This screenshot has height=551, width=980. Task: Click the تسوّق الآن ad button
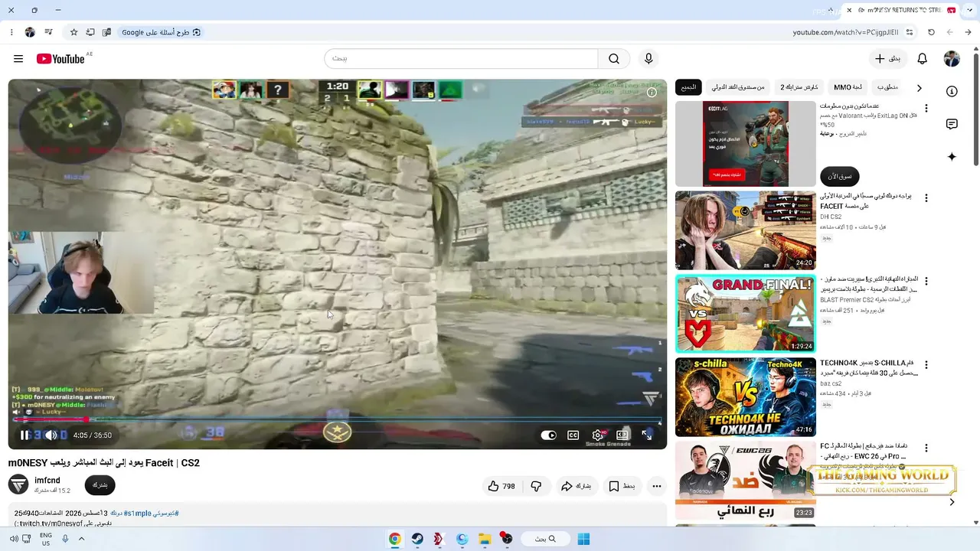(840, 176)
